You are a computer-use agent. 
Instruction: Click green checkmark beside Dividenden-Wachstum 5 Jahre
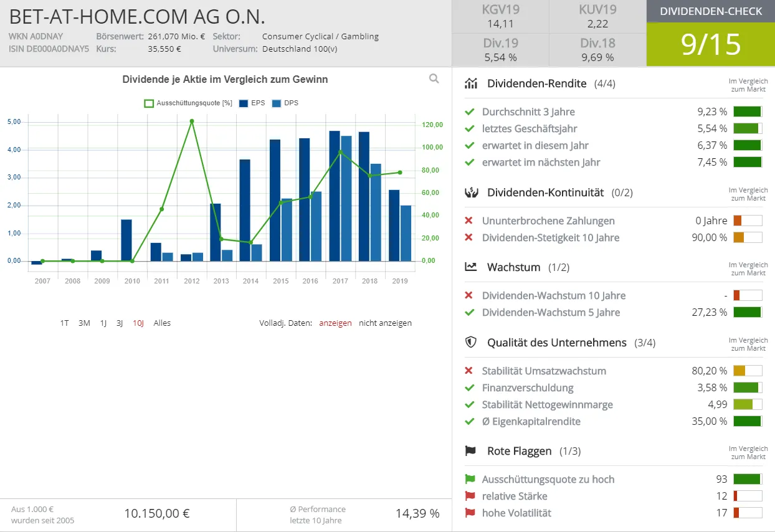click(470, 312)
